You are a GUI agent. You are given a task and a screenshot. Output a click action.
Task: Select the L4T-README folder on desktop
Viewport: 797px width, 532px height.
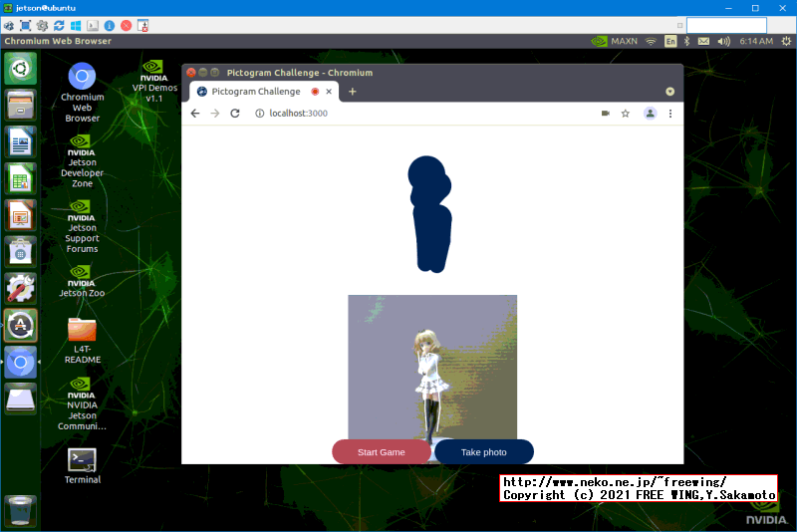pyautogui.click(x=82, y=341)
